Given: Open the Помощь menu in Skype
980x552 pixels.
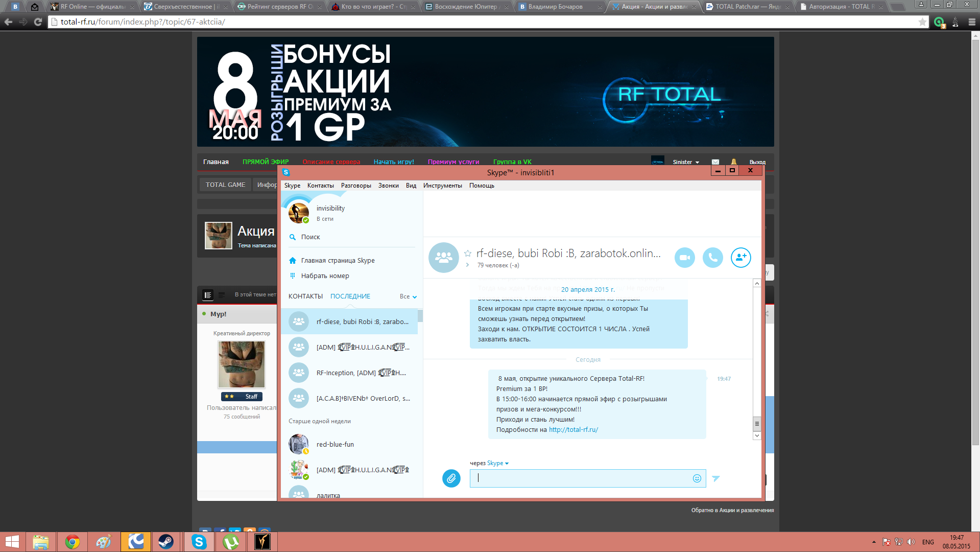Looking at the screenshot, I should (482, 186).
